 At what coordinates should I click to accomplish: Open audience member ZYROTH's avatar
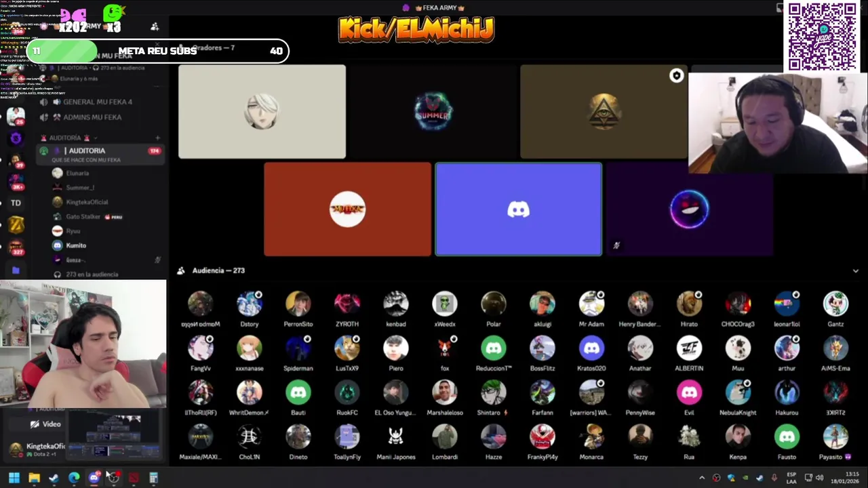tap(347, 304)
